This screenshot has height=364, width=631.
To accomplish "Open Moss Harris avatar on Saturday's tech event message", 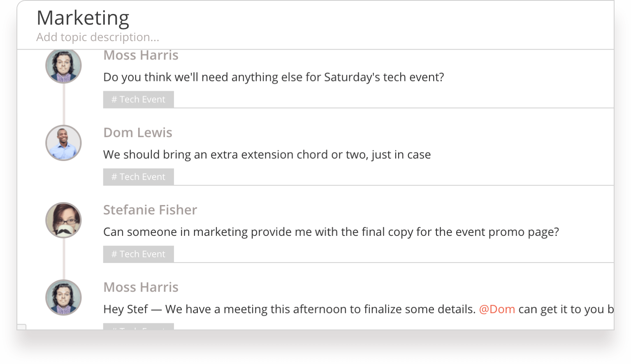I will (63, 66).
